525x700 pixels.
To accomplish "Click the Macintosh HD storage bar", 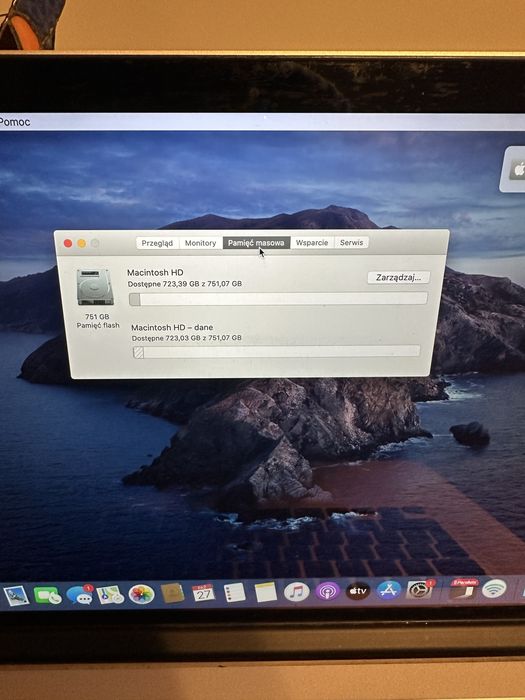I will click(x=278, y=299).
